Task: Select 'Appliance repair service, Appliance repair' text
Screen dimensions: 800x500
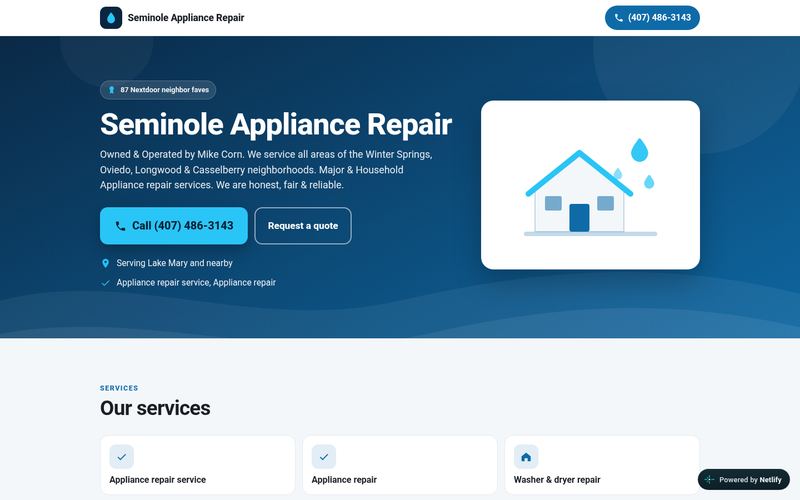Action: pos(196,283)
